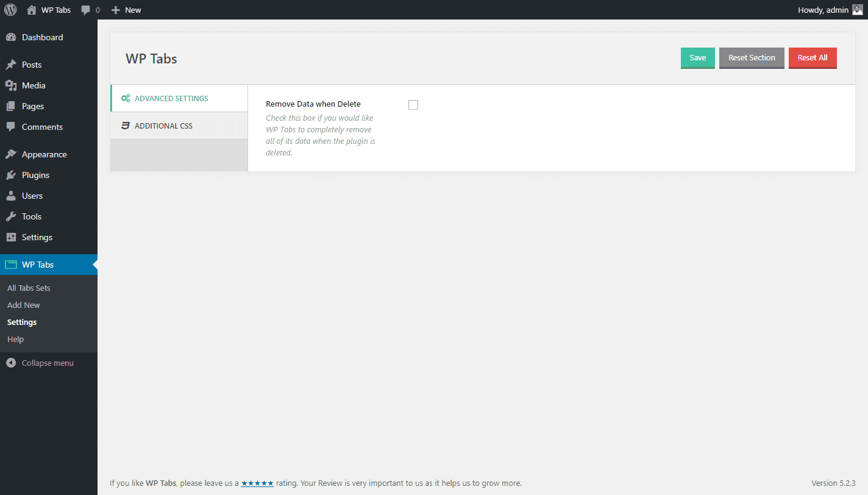Click the Media icon in sidebar
868x495 pixels.
coord(11,85)
